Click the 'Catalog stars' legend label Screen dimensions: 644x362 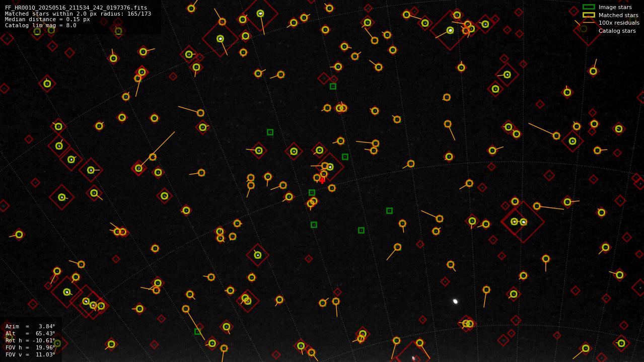[x=617, y=31]
